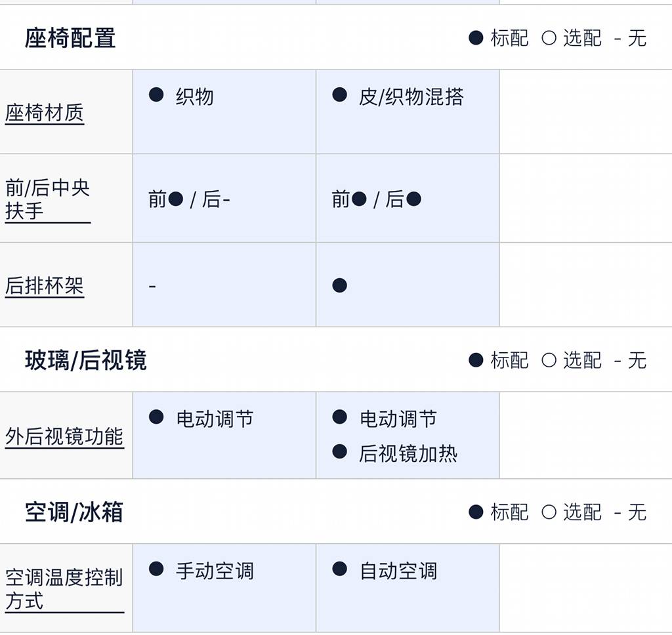
Task: Open the 外后视镜功能 parameter link
Action: [x=64, y=436]
